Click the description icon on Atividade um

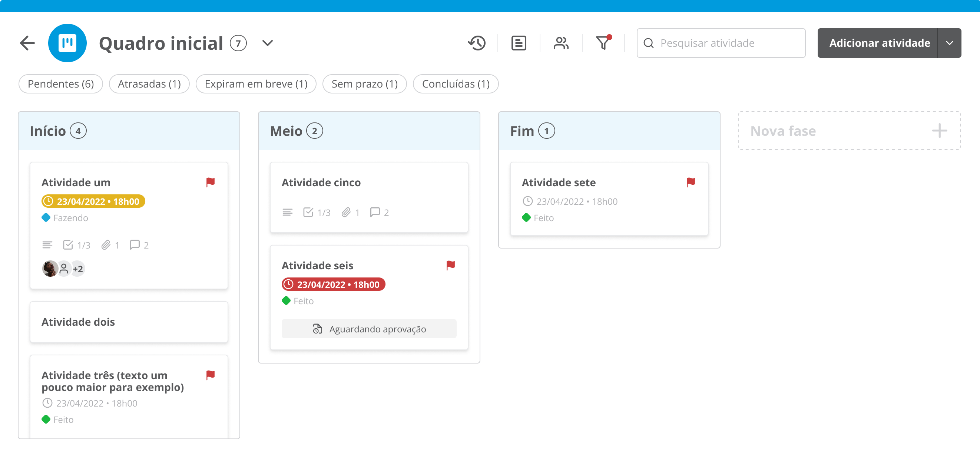[47, 245]
